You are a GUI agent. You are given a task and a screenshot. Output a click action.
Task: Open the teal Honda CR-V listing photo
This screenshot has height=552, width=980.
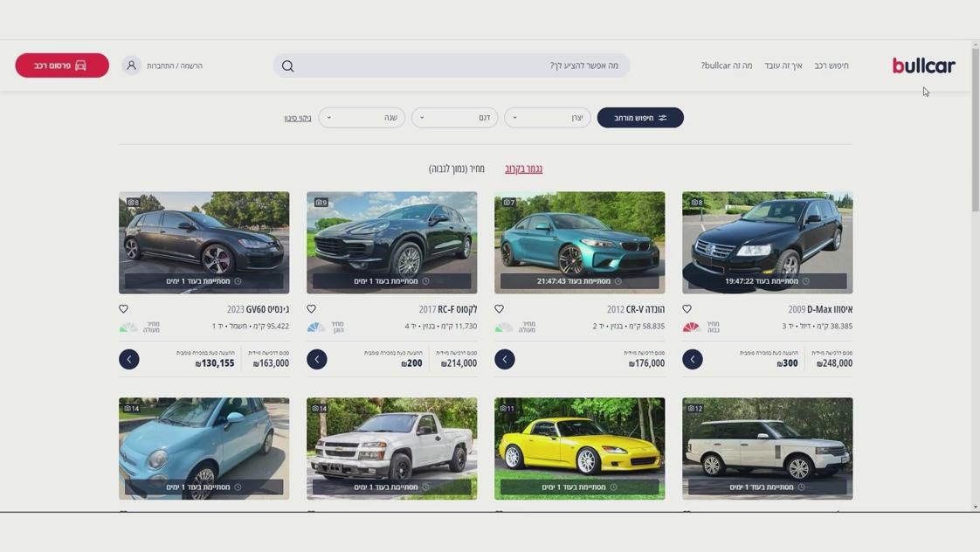point(579,243)
